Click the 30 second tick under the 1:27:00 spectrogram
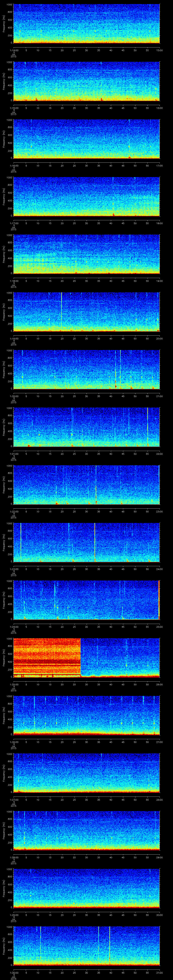This screenshot has width=173, height=980. click(87, 800)
